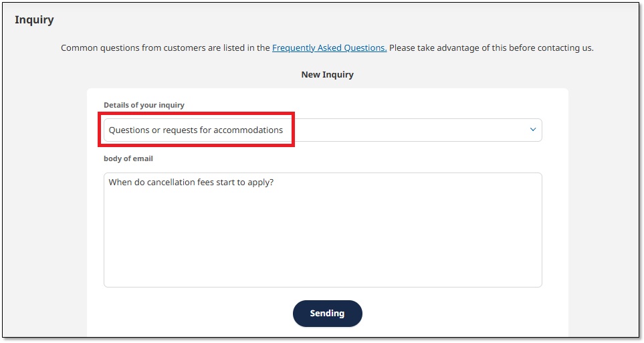Image resolution: width=644 pixels, height=343 pixels.
Task: Click the word 'accommodations' in the dropdown
Action: (x=248, y=130)
